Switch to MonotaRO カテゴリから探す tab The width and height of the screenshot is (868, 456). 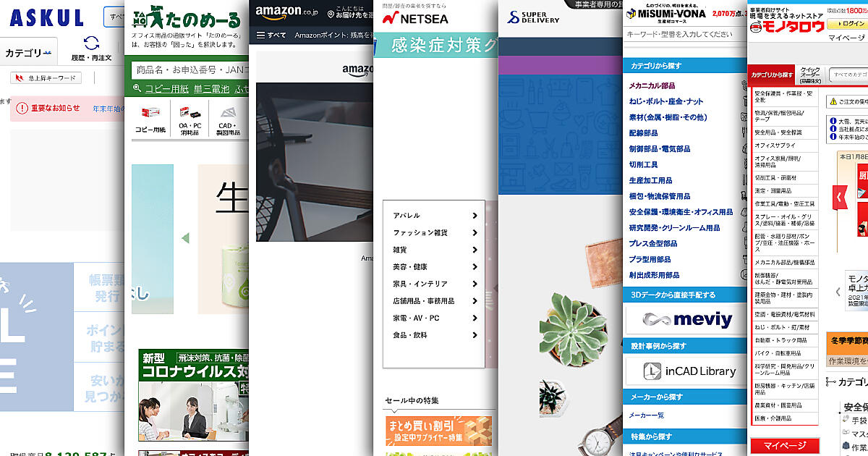[x=772, y=75]
